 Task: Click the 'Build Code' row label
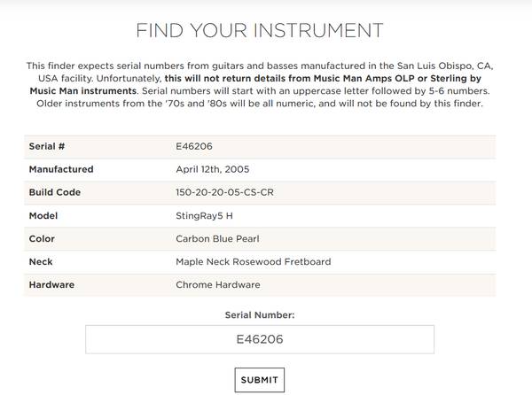pos(55,192)
